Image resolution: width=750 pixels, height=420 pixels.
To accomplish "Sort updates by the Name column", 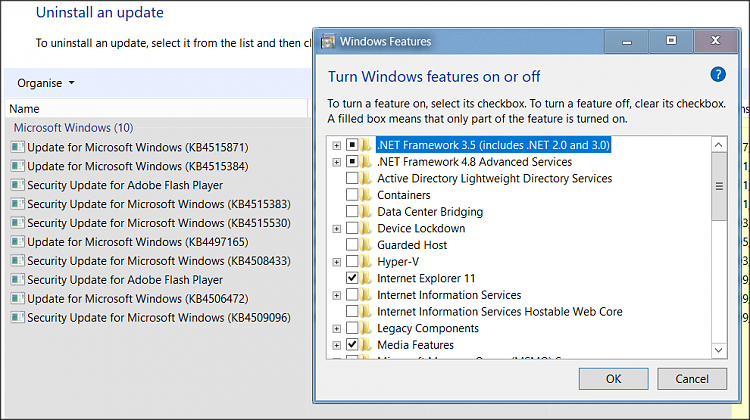I will click(x=157, y=109).
